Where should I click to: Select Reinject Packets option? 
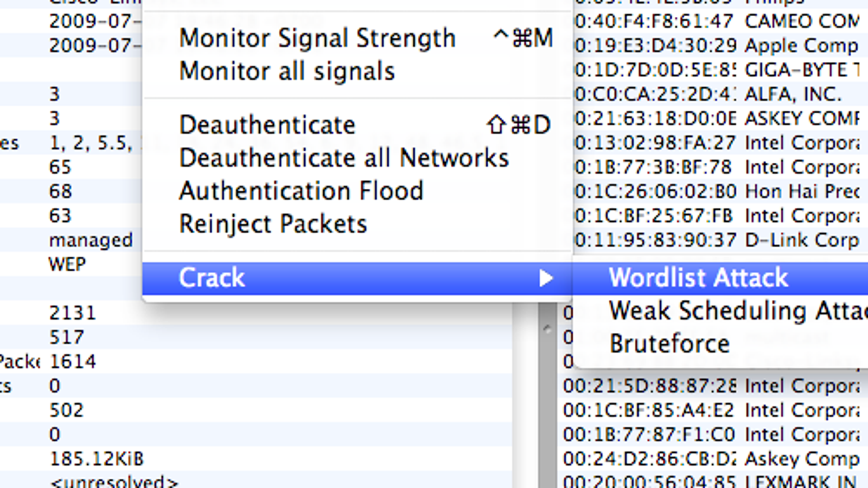358,224
